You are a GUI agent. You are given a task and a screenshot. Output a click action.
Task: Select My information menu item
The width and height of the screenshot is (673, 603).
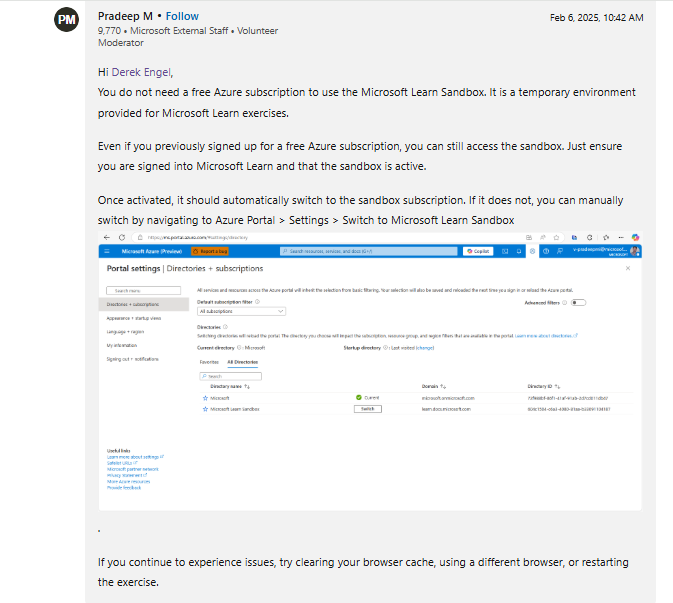click(122, 345)
